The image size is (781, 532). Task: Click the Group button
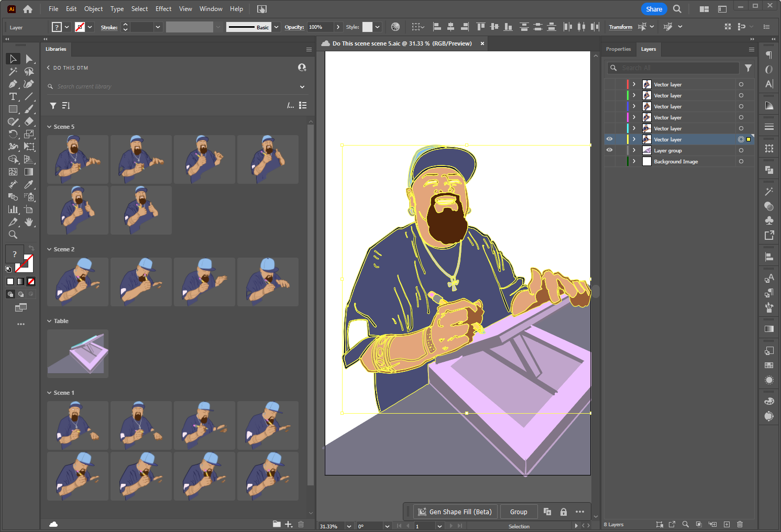tap(519, 512)
